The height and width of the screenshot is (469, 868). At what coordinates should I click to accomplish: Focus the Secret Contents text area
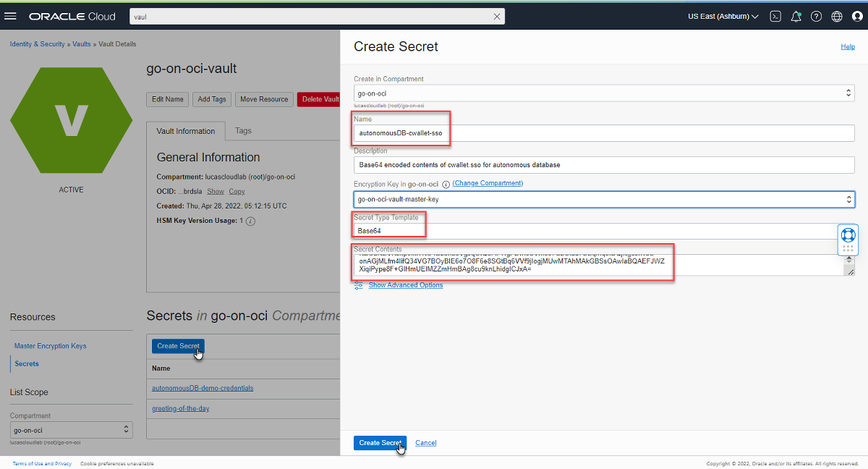[x=599, y=265]
